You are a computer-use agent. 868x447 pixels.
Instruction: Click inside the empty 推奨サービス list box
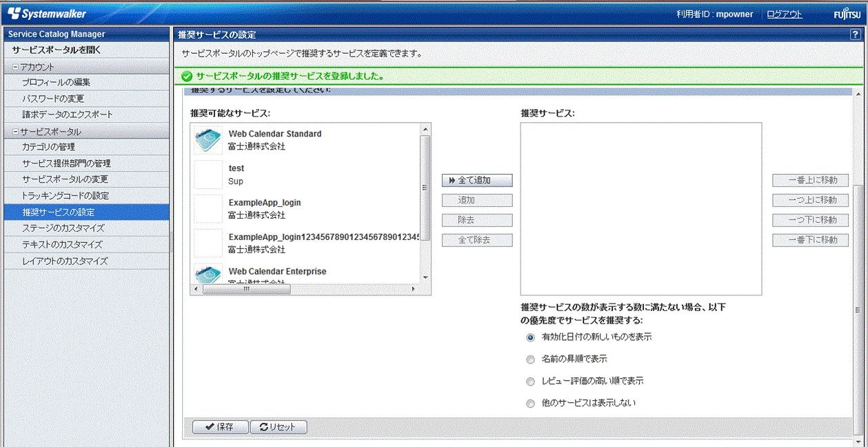point(641,209)
